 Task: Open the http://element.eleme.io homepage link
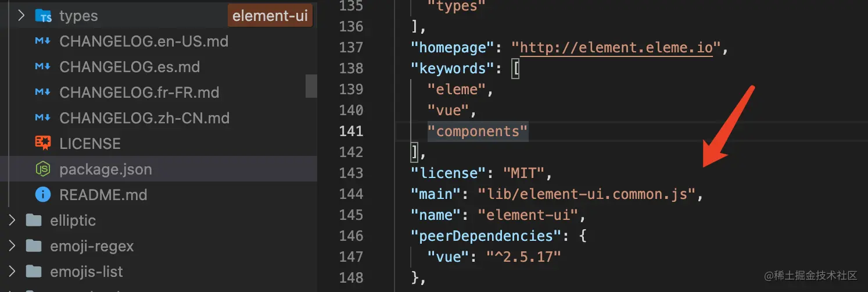pos(616,47)
